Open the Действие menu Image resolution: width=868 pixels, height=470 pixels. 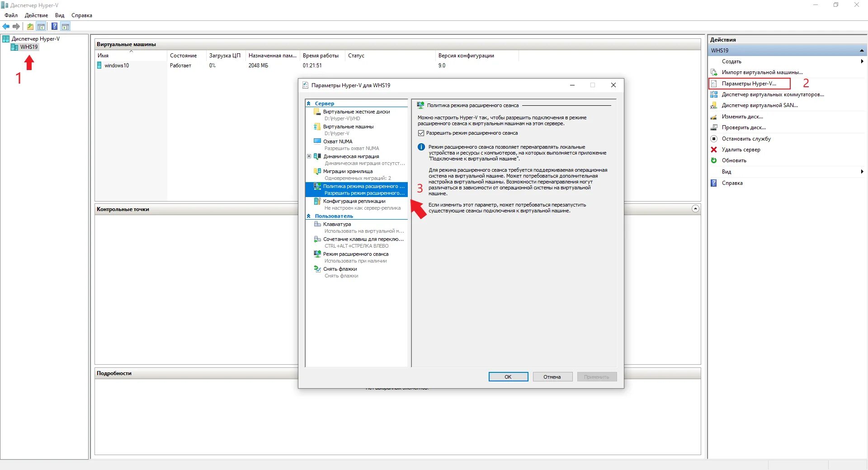[36, 15]
